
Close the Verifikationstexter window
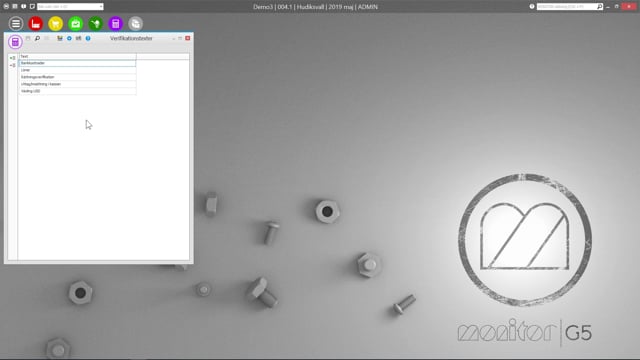tap(188, 38)
